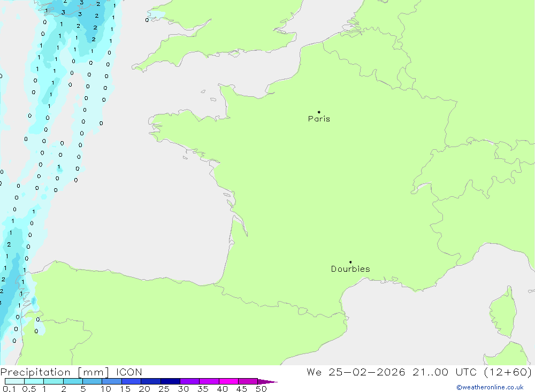Select the 45–50 mm dark magenta swatch

coord(248,381)
